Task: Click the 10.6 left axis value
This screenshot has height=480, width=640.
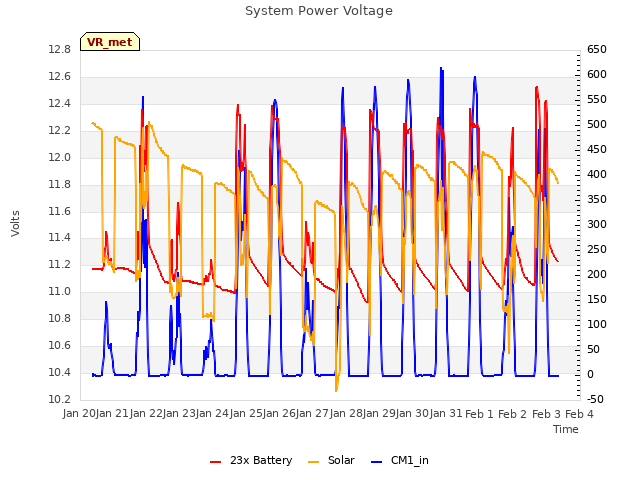Action: 60,345
